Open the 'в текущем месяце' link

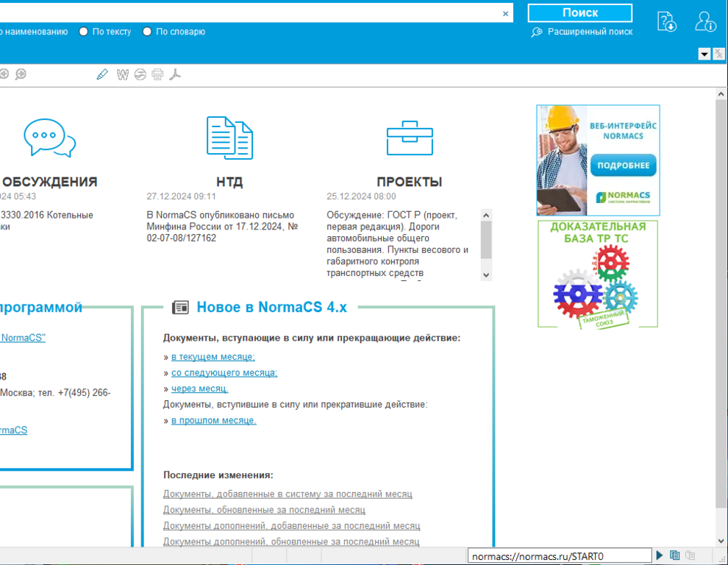click(213, 357)
